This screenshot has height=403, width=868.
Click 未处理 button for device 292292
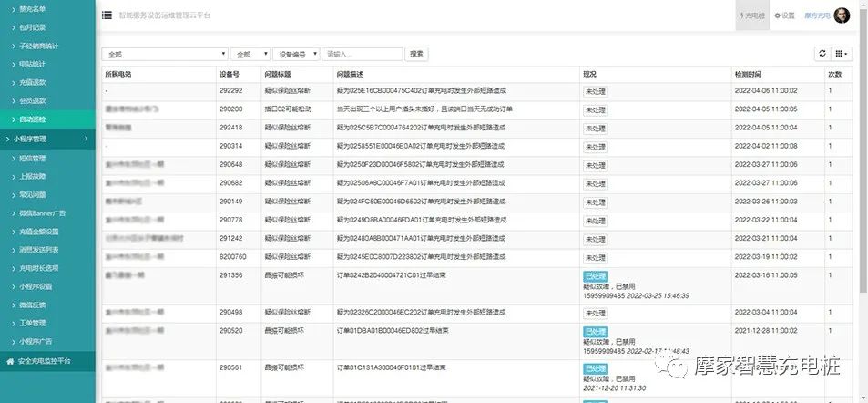[595, 91]
